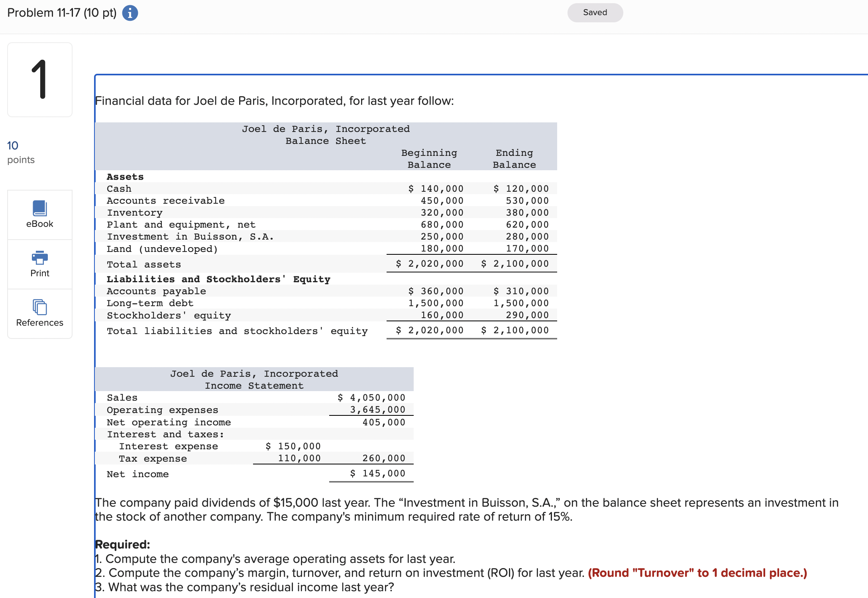868x598 pixels.
Task: Click the Balance Sheet table header
Action: 325,140
